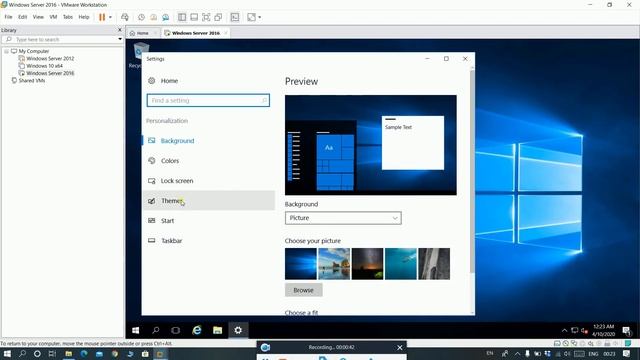Enter full screen mode icon

[x=206, y=17]
